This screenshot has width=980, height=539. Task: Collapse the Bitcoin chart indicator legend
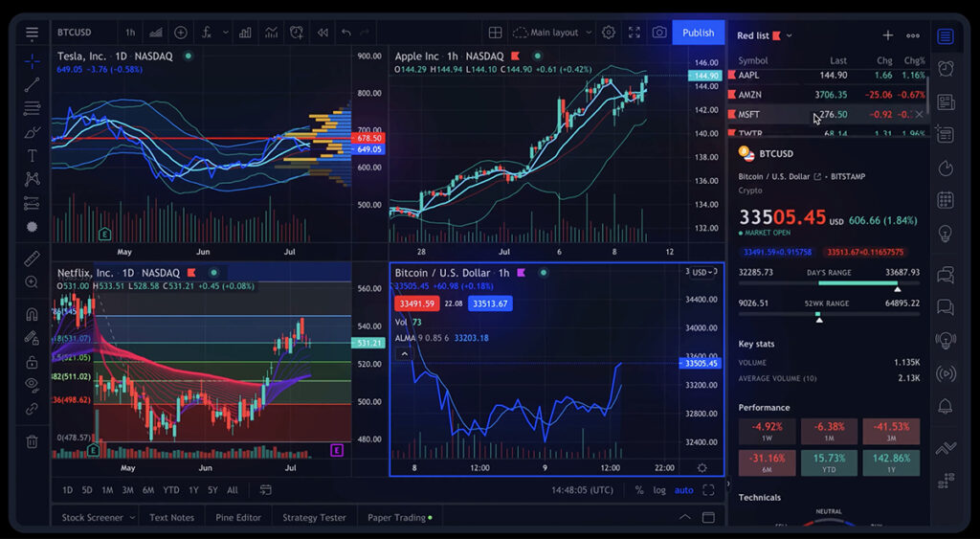(405, 354)
